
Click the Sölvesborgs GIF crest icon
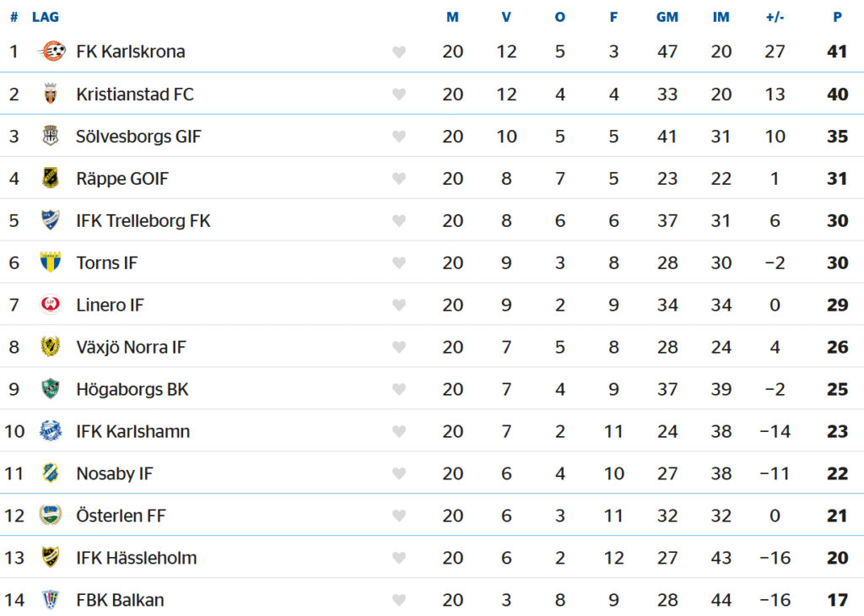click(x=51, y=136)
